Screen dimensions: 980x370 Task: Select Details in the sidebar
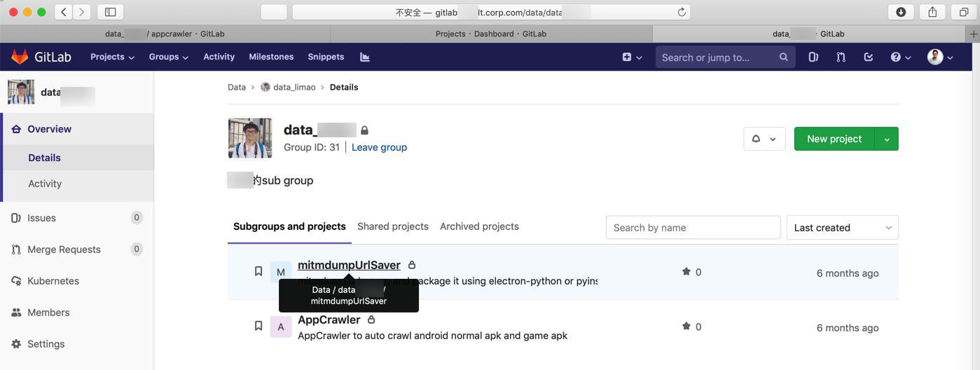coord(77,158)
